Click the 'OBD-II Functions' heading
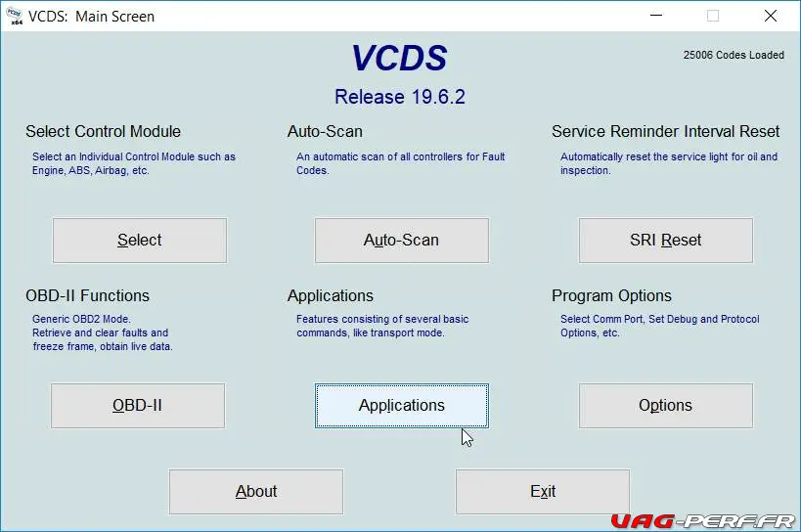This screenshot has width=801, height=532. click(x=87, y=296)
